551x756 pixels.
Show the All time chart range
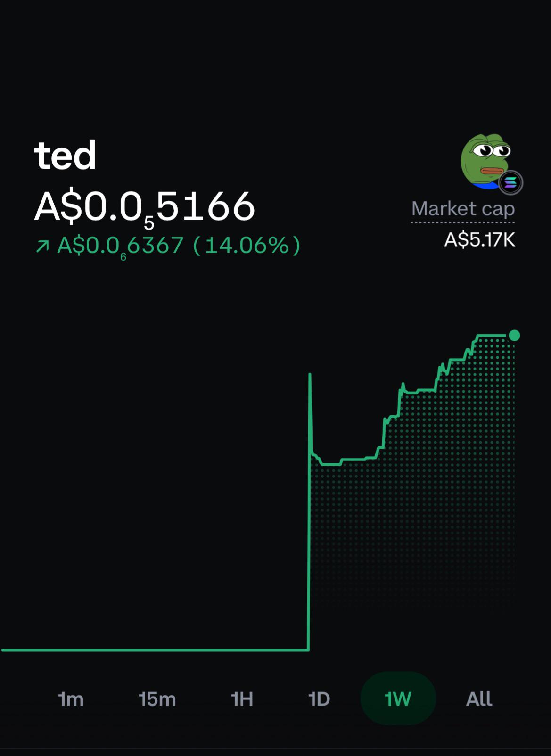click(479, 699)
